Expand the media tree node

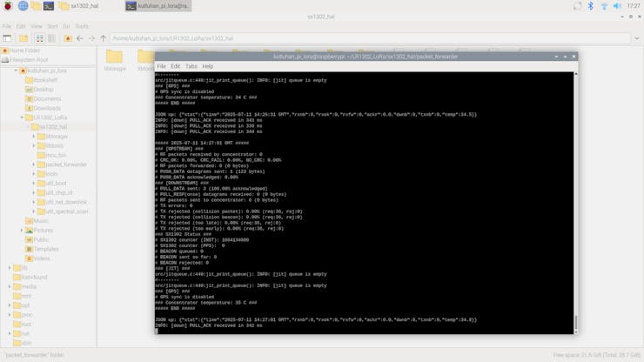[x=10, y=286]
